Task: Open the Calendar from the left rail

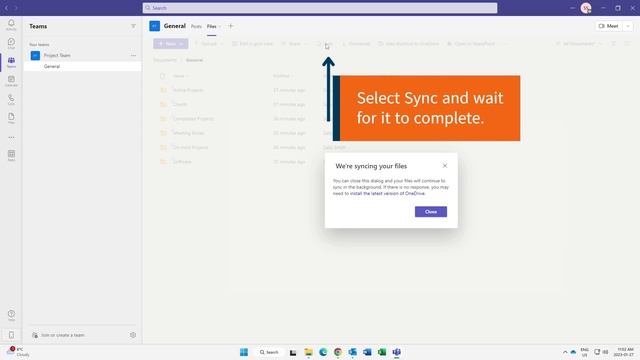Action: tap(11, 81)
